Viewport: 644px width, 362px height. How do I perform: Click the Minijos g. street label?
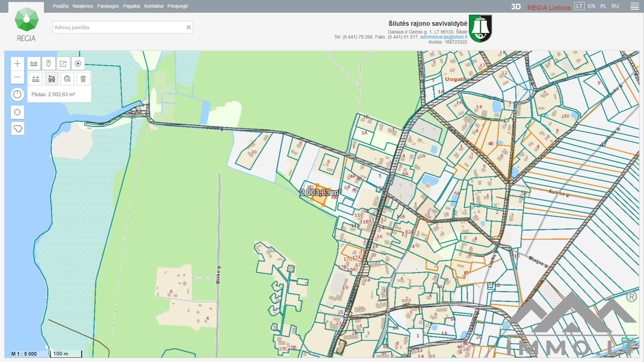coord(538,261)
